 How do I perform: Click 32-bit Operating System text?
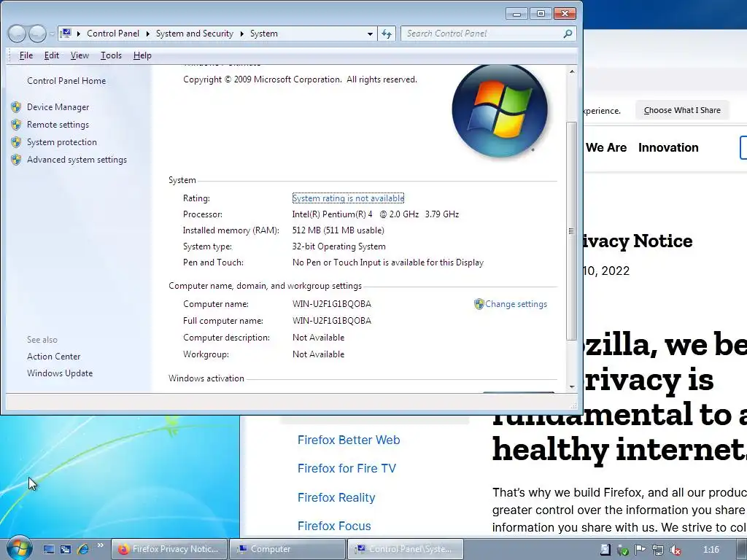point(338,246)
